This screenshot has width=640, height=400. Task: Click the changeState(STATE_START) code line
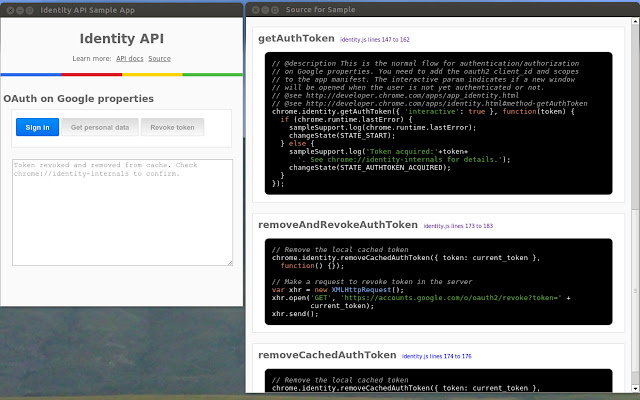pyautogui.click(x=342, y=136)
